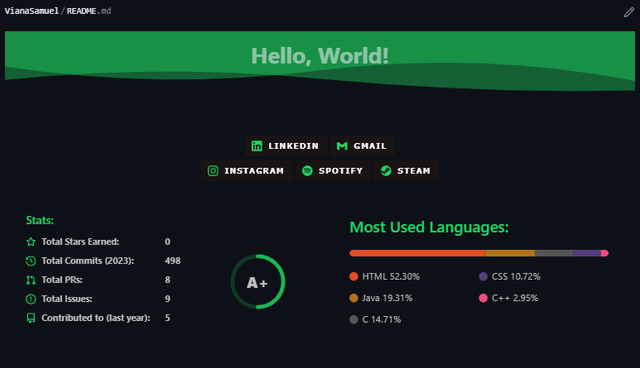Click the orange dot next to HTML
Viewport: 640px width, 368px height.
354,277
